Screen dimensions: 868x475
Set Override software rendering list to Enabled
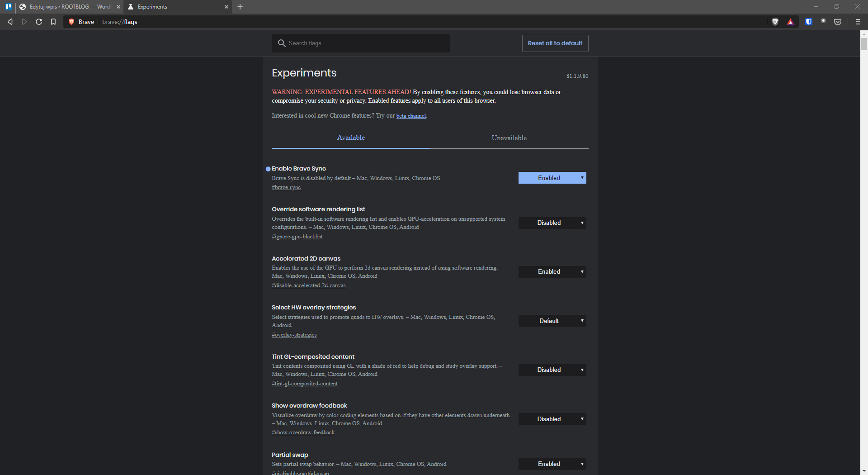pyautogui.click(x=552, y=223)
